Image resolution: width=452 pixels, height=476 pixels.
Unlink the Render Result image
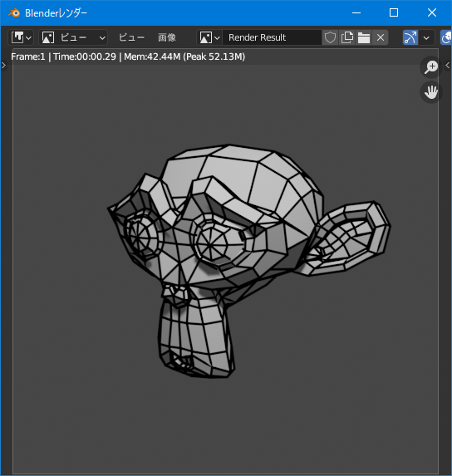tap(381, 37)
